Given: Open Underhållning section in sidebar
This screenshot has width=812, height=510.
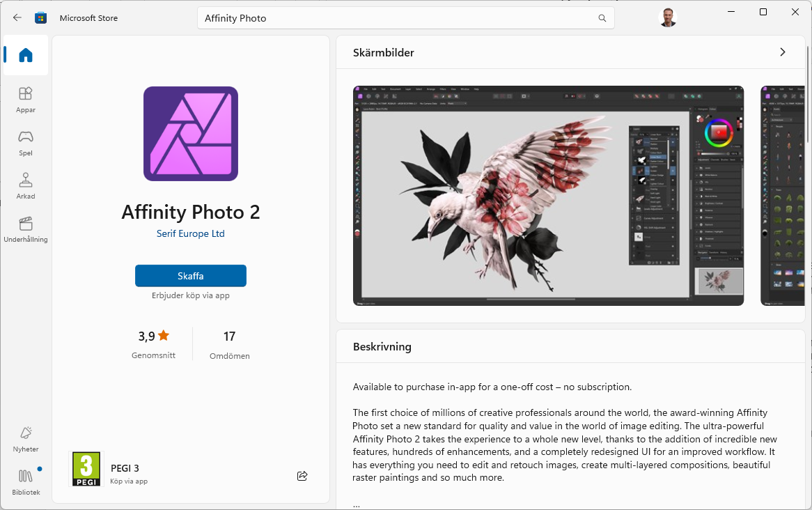Looking at the screenshot, I should (x=26, y=229).
